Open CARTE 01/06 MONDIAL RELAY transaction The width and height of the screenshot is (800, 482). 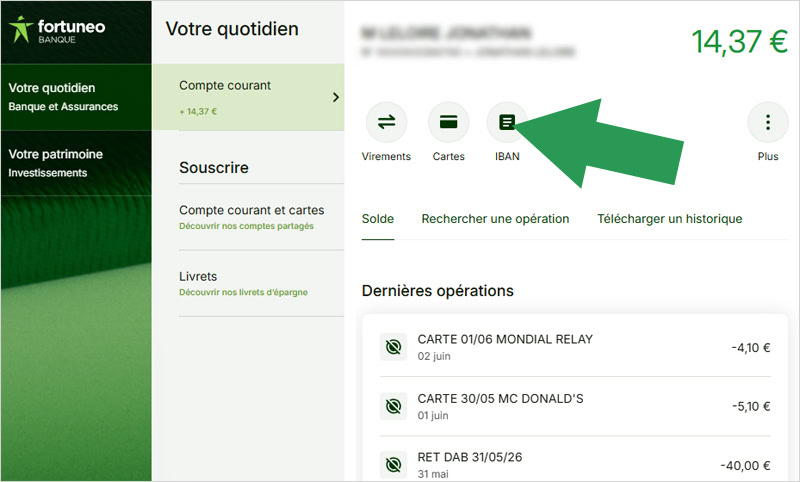click(575, 347)
